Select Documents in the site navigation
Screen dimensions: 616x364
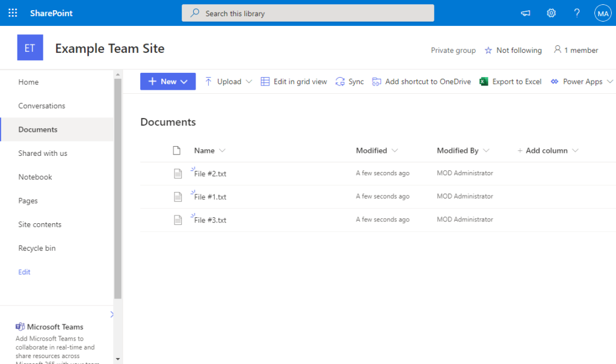click(x=57, y=129)
